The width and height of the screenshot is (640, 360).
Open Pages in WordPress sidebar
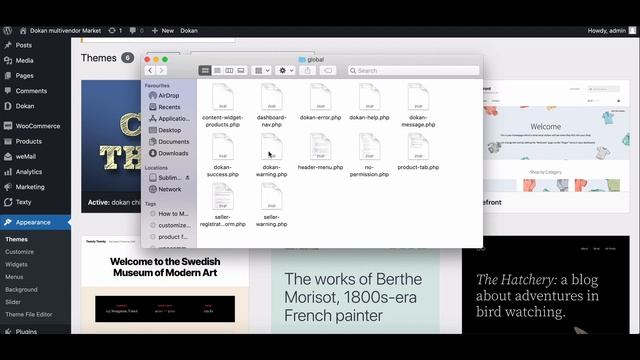pos(24,76)
